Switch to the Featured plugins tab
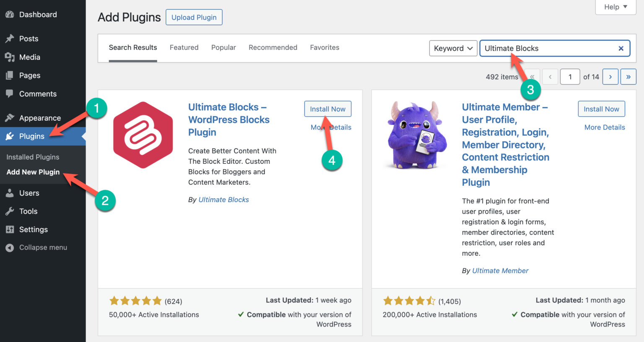The height and width of the screenshot is (342, 644). pos(184,47)
